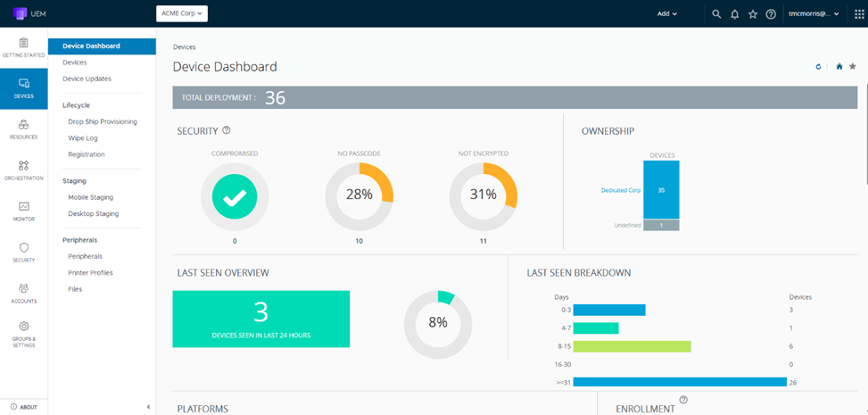Click the >=31 days bar in breakdown
Image resolution: width=868 pixels, height=415 pixels.
tap(679, 382)
